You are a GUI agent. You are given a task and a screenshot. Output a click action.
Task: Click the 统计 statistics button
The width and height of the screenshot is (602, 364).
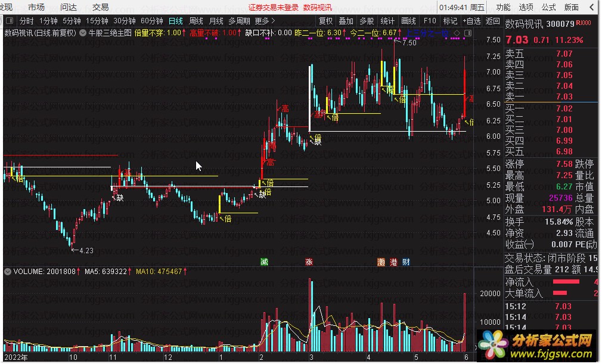[x=387, y=21]
